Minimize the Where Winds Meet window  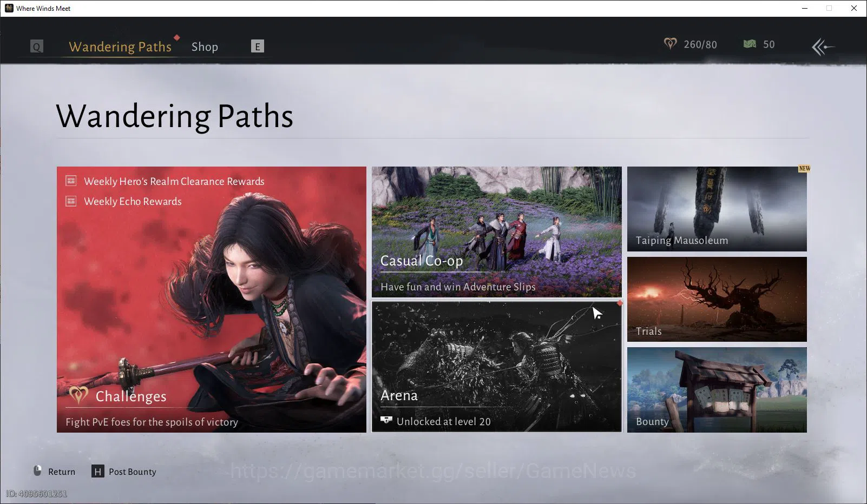pos(805,8)
